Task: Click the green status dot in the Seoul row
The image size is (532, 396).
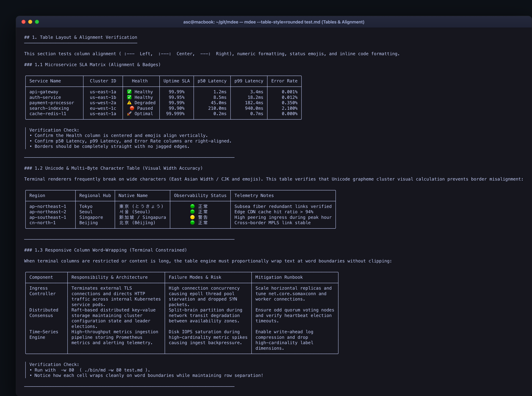Action: tap(192, 212)
